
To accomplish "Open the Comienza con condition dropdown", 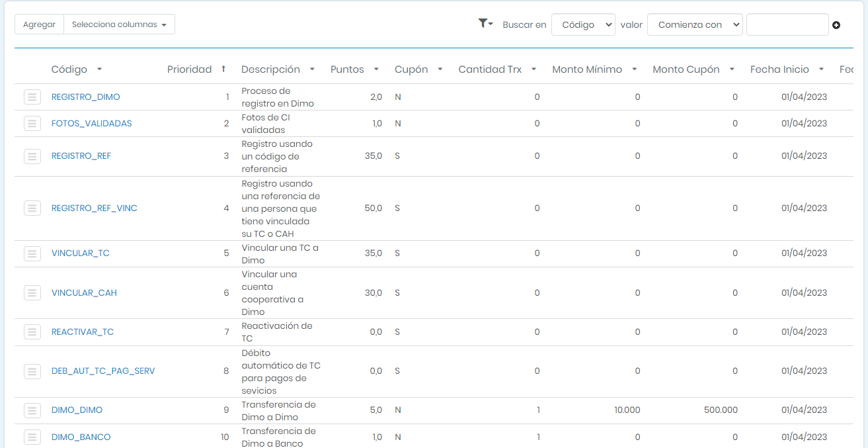I will coord(695,24).
